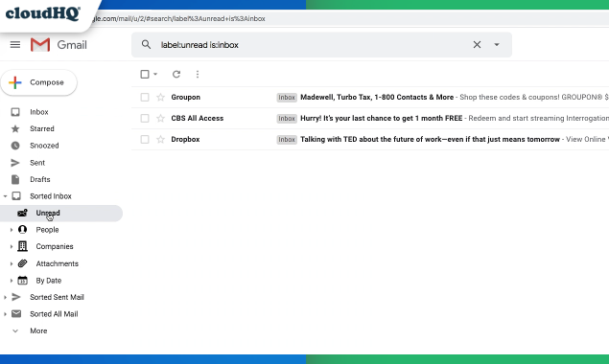Star the CBS All Access email

(x=160, y=118)
